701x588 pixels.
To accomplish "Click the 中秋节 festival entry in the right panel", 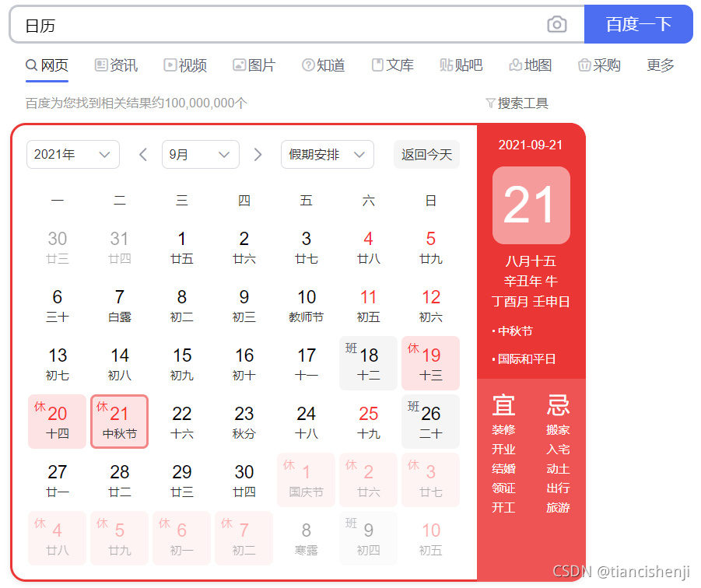I will pos(516,331).
